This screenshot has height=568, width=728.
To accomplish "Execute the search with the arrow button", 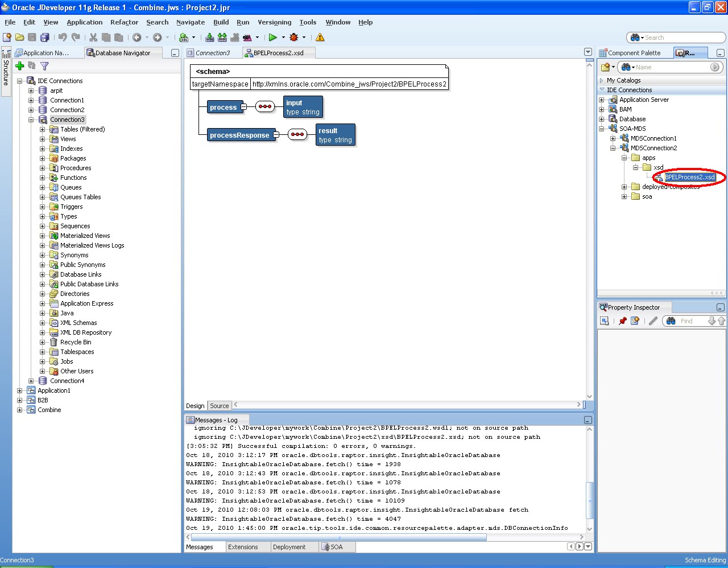I will pos(715,67).
